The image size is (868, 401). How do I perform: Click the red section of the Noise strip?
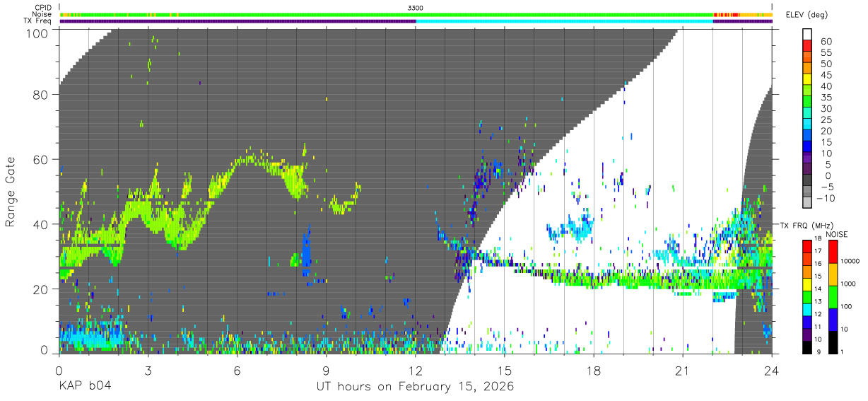pos(727,14)
